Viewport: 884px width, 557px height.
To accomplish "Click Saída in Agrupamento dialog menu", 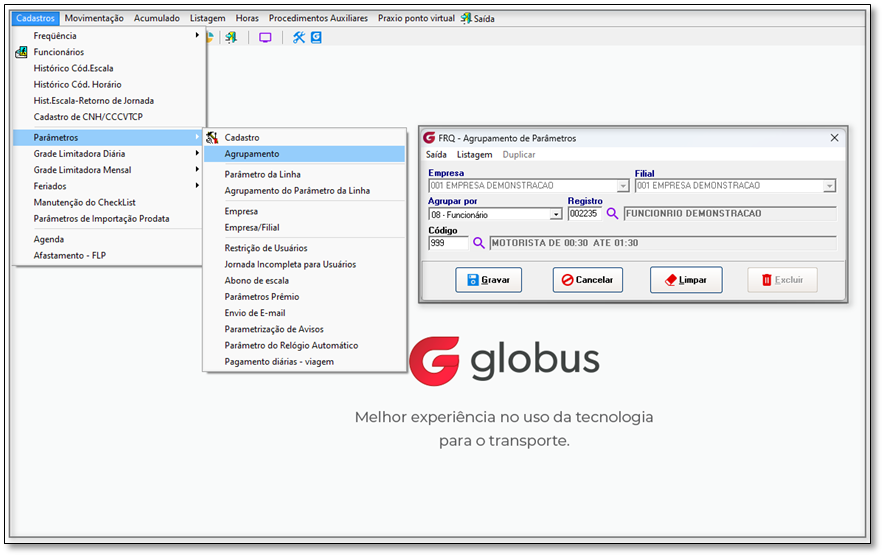I will coord(436,154).
